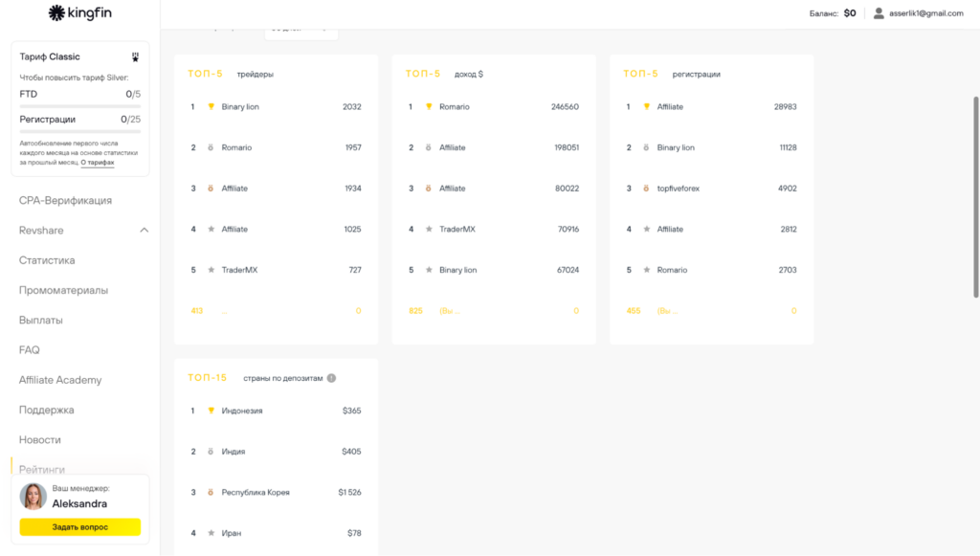Open Поддержка in sidebar
Viewport: 980px width, 556px height.
[46, 410]
